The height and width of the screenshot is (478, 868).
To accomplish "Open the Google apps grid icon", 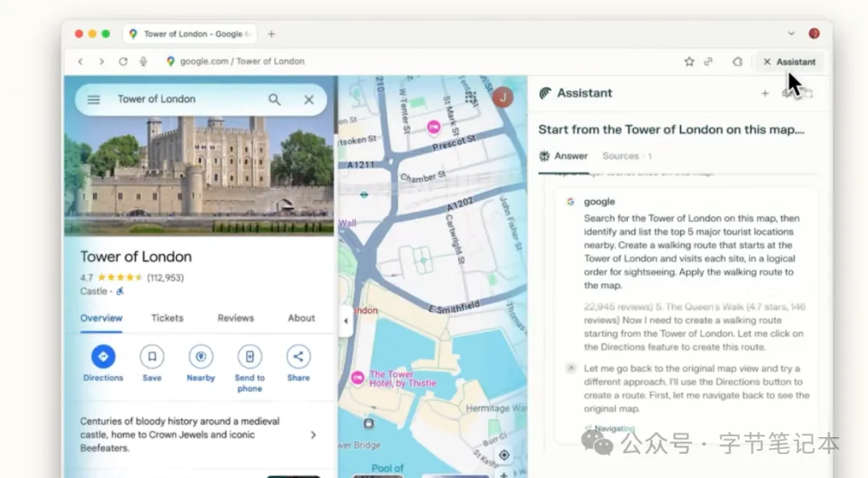I will [471, 97].
